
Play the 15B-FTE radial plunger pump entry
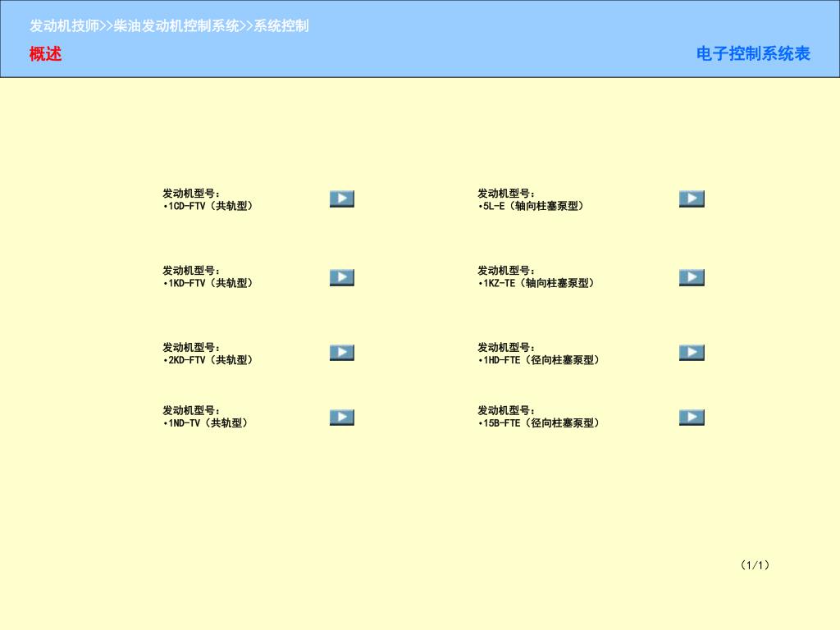coord(692,418)
